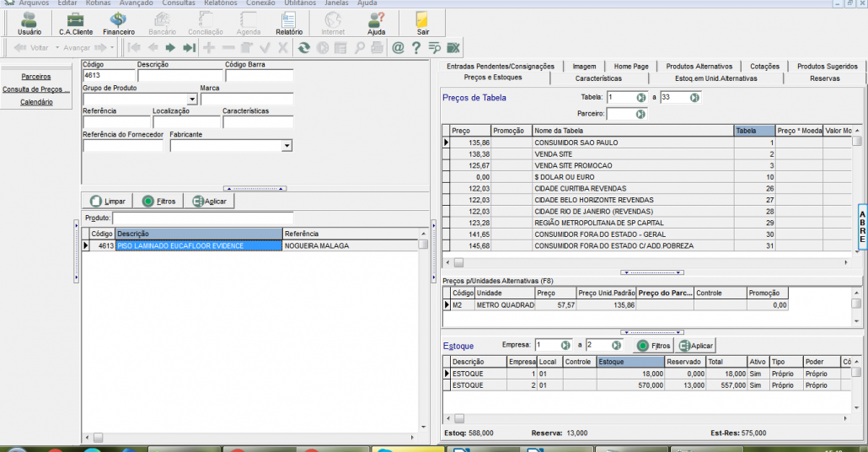The height and width of the screenshot is (452, 868).
Task: Click the green refresh arrows icon
Action: 303,48
